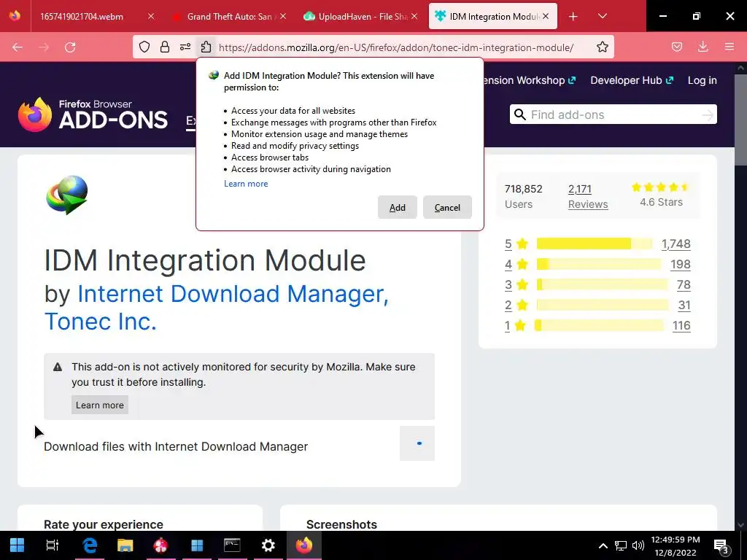Filter reviews by the 5 star row
747x560 pixels.
click(x=597, y=244)
